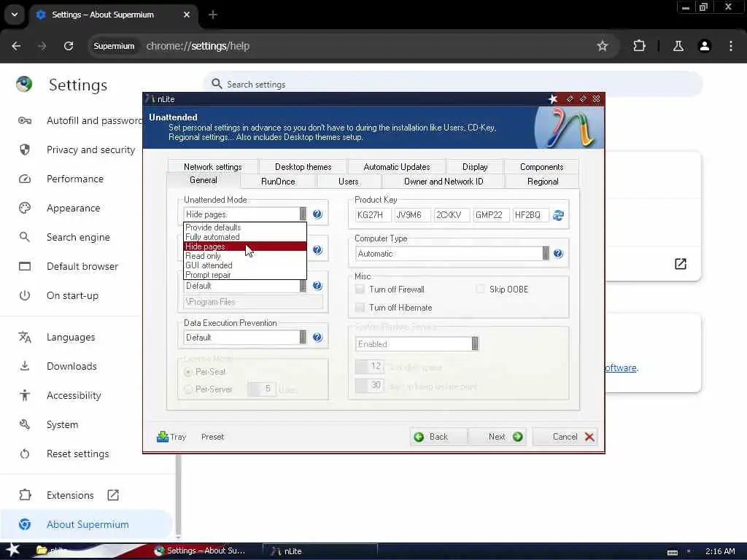Click the browser address bar URL
This screenshot has width=747, height=560.
point(198,46)
